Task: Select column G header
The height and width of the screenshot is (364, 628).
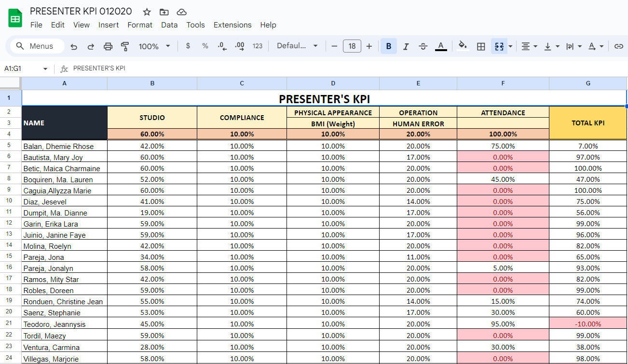Action: 588,83
